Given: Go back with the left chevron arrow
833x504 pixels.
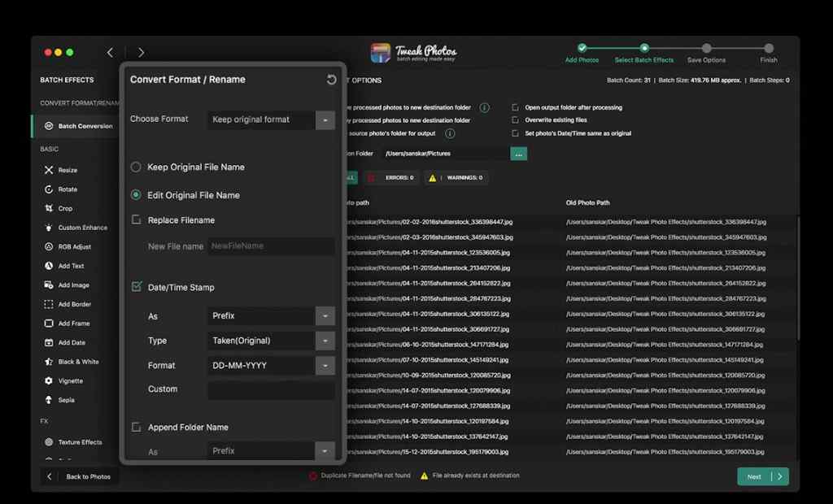Looking at the screenshot, I should click(110, 52).
